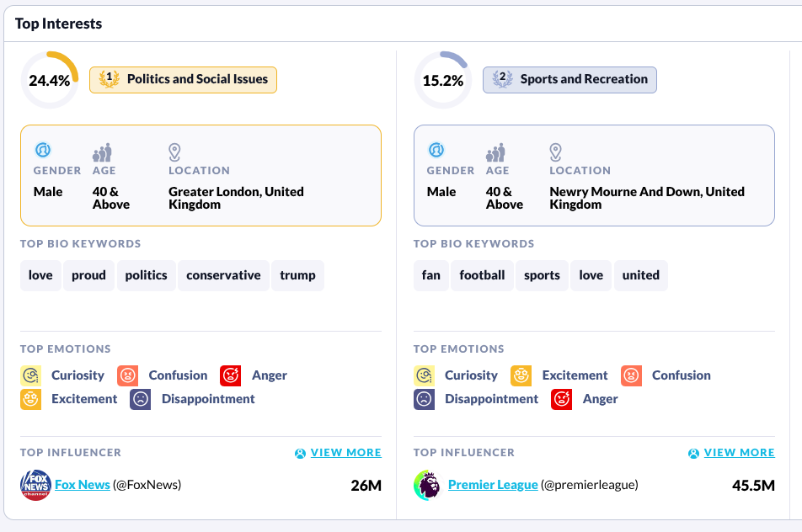The width and height of the screenshot is (802, 532).
Task: Click the Confusion emoji under Politics emotions
Action: tap(128, 375)
